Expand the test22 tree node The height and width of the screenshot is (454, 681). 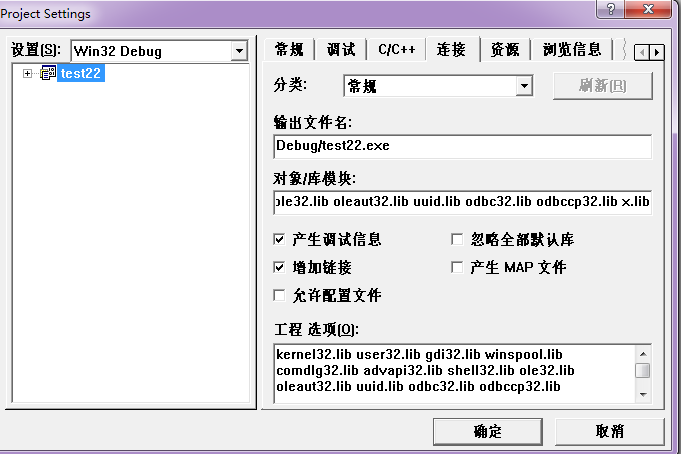point(27,73)
